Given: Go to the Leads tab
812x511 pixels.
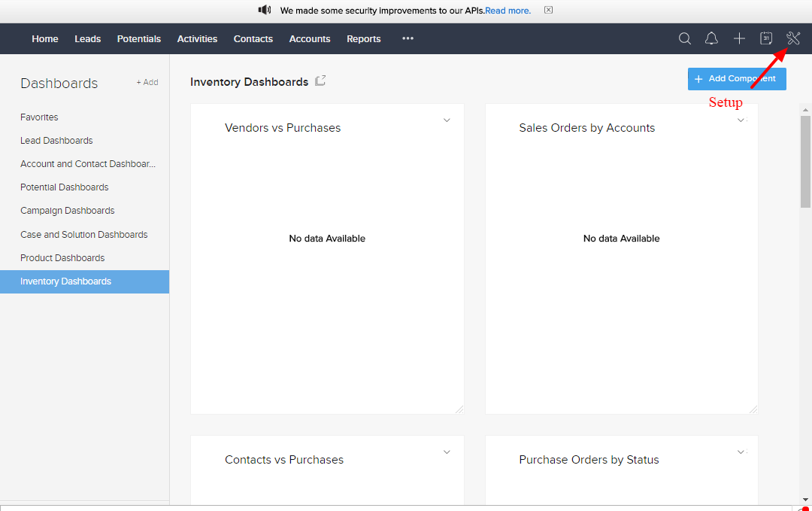Looking at the screenshot, I should click(x=87, y=39).
